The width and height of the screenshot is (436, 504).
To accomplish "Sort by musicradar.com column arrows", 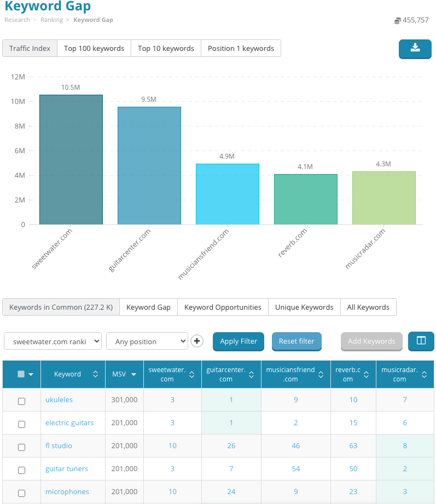I will tap(425, 374).
